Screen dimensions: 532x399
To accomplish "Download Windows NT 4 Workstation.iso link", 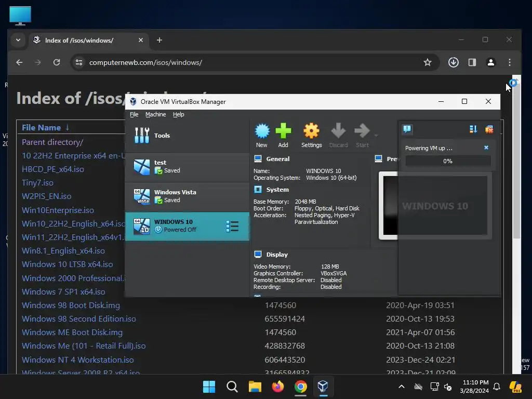I will point(78,360).
